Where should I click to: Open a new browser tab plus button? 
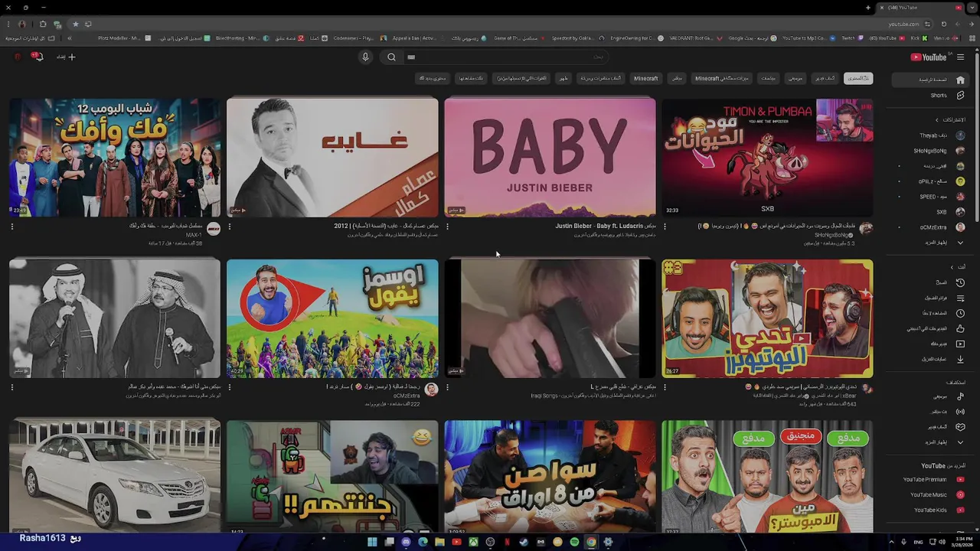[867, 8]
